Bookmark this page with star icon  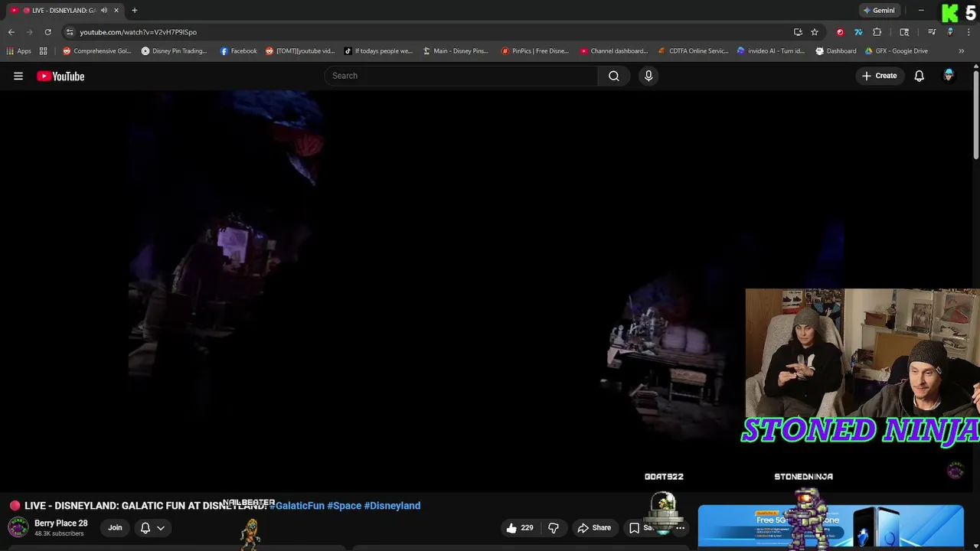tap(815, 32)
